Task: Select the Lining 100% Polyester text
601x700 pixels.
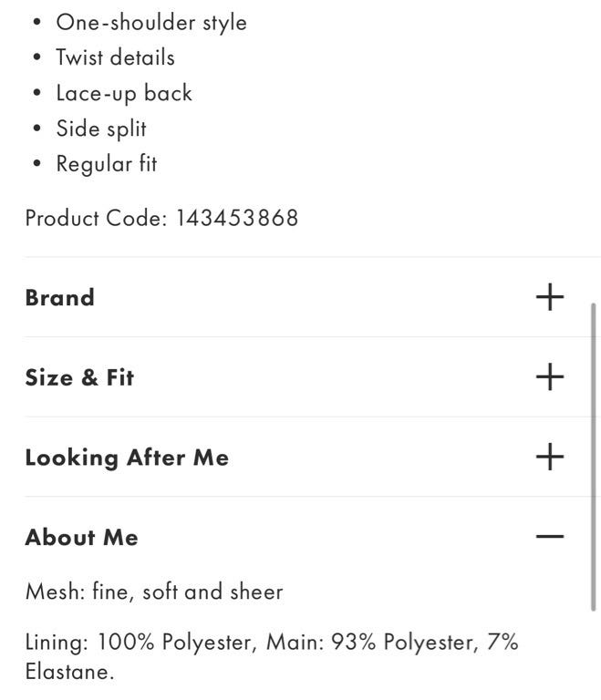Action: [x=140, y=642]
